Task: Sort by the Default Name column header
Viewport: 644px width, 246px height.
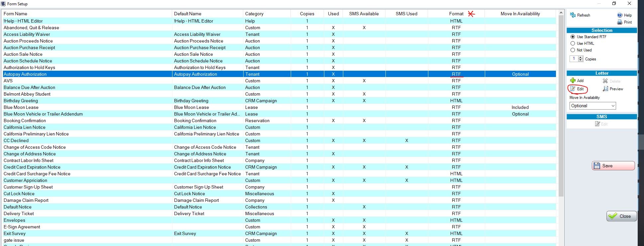Action: tap(187, 14)
